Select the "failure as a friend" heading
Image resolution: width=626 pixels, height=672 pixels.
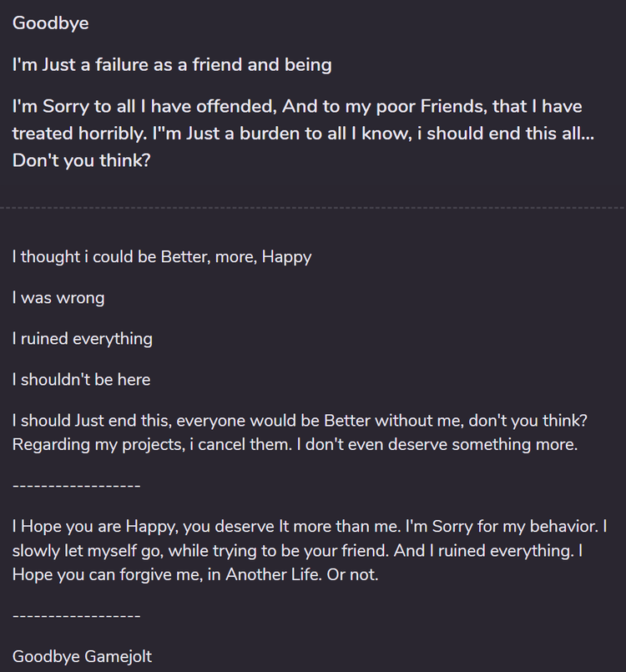172,65
